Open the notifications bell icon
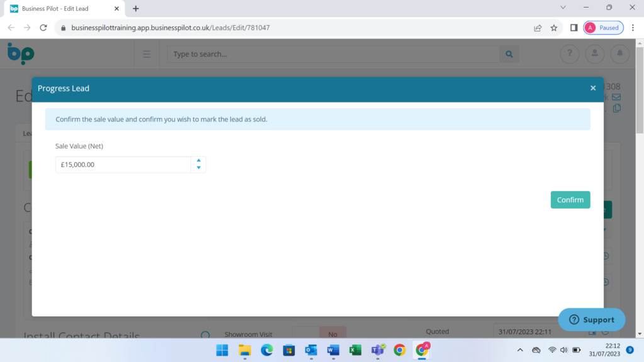The image size is (644, 362). [619, 54]
